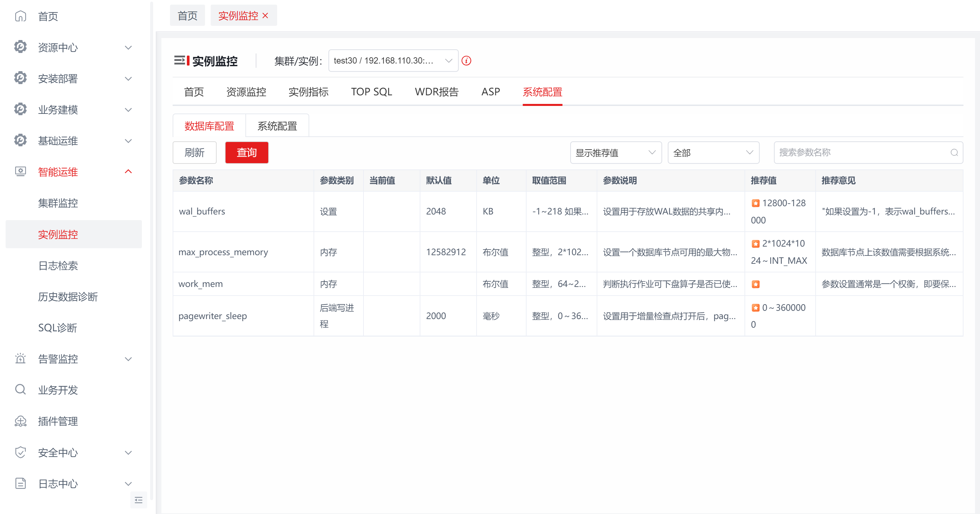Screen dimensions: 980x514
Task: Click the 实例监控 title menu icon
Action: pyautogui.click(x=182, y=61)
